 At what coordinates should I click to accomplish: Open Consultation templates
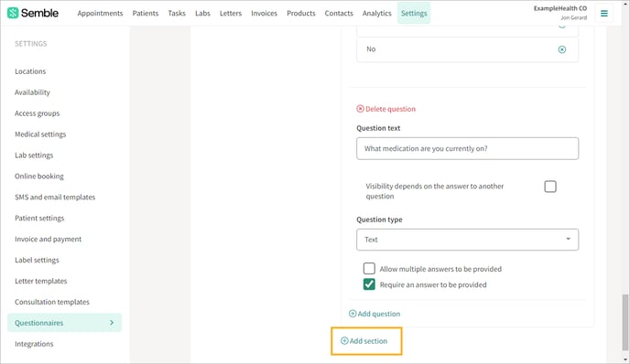[52, 302]
